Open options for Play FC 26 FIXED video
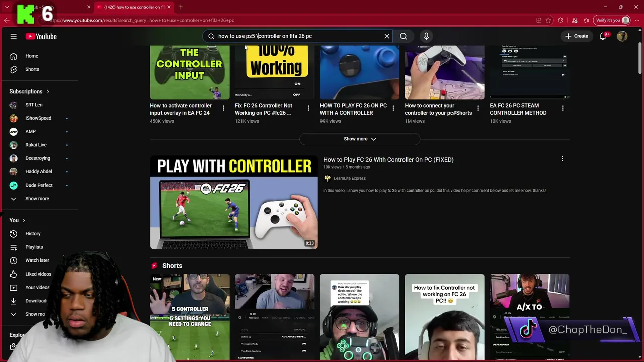The width and height of the screenshot is (644, 362). pyautogui.click(x=562, y=159)
